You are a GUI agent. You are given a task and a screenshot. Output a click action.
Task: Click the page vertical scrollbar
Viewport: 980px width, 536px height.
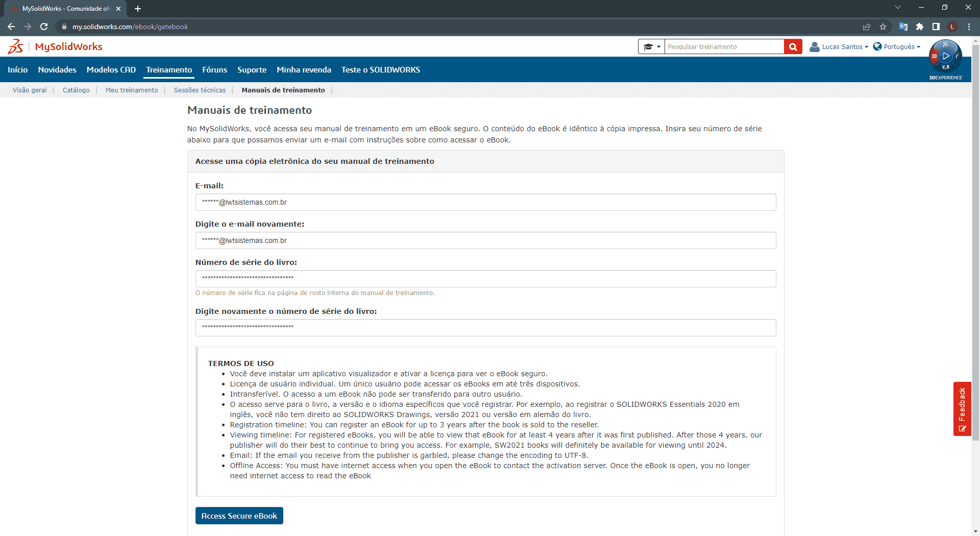pyautogui.click(x=975, y=242)
